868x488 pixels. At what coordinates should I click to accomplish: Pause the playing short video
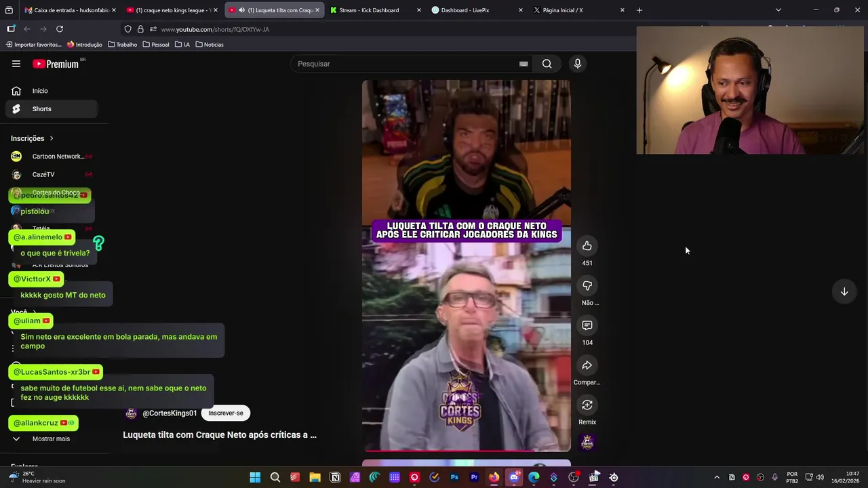click(x=467, y=265)
